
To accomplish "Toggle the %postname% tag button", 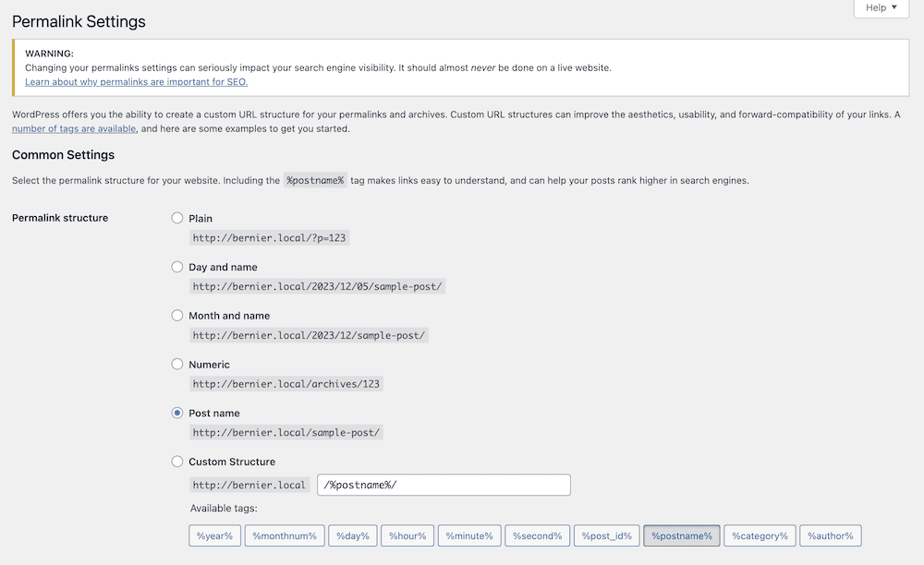I will [x=682, y=535].
